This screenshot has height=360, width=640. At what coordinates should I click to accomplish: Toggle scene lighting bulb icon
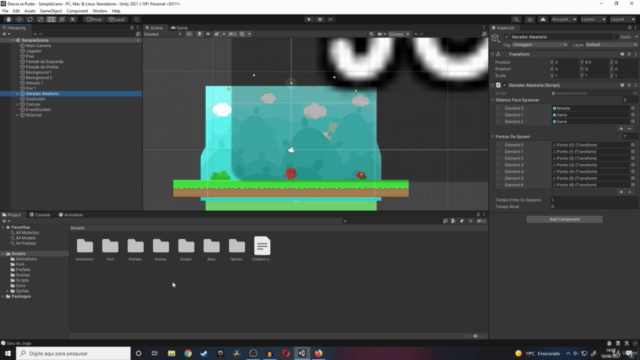(199, 34)
